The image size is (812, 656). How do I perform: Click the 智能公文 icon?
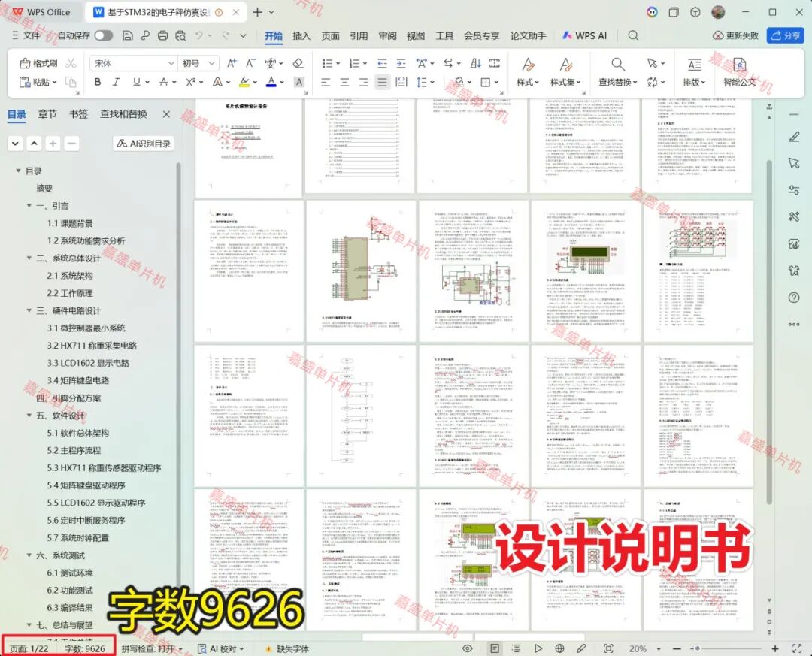740,72
